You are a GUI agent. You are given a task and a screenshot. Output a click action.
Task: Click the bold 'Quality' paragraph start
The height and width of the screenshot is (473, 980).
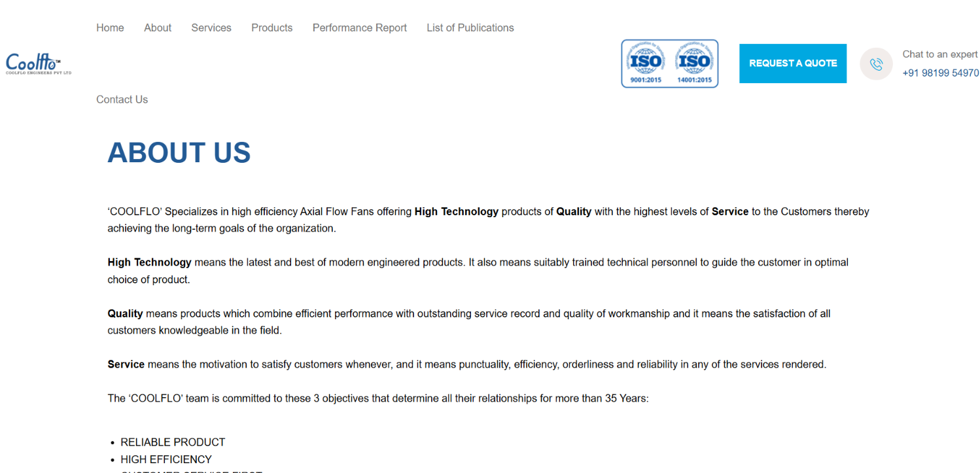point(125,313)
